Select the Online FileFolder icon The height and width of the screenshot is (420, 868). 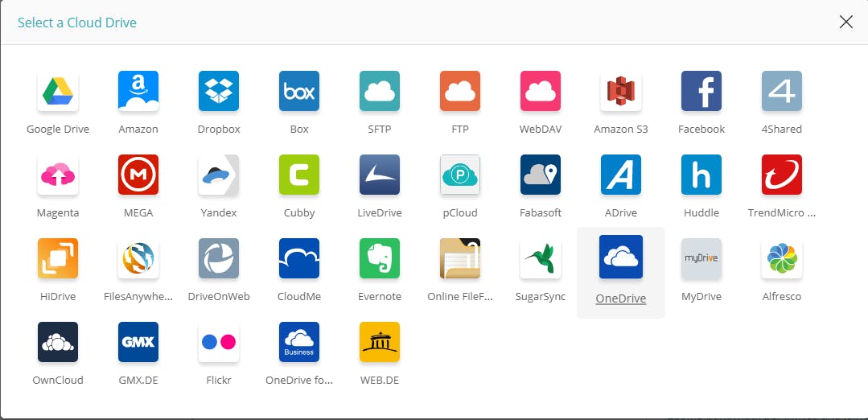pos(460,257)
